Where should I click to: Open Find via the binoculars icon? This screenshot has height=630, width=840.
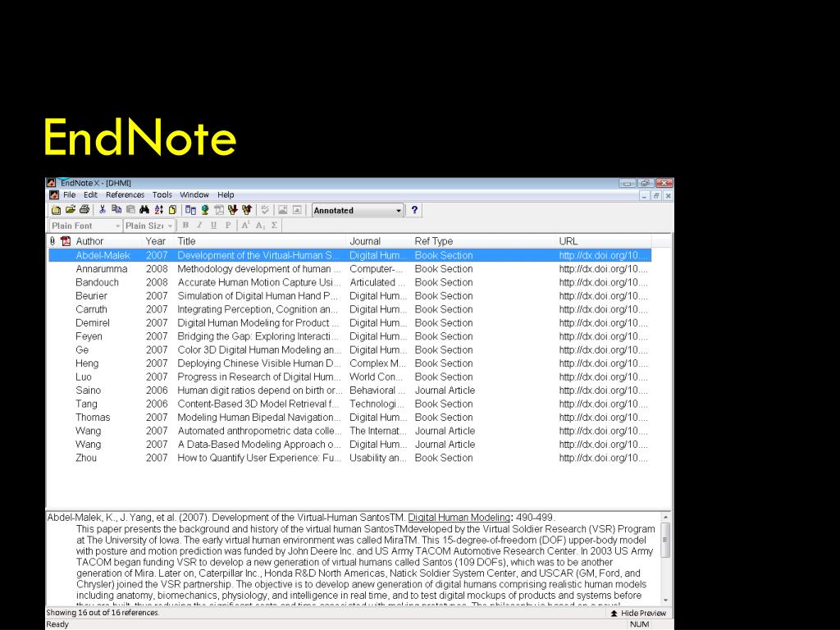click(x=144, y=210)
